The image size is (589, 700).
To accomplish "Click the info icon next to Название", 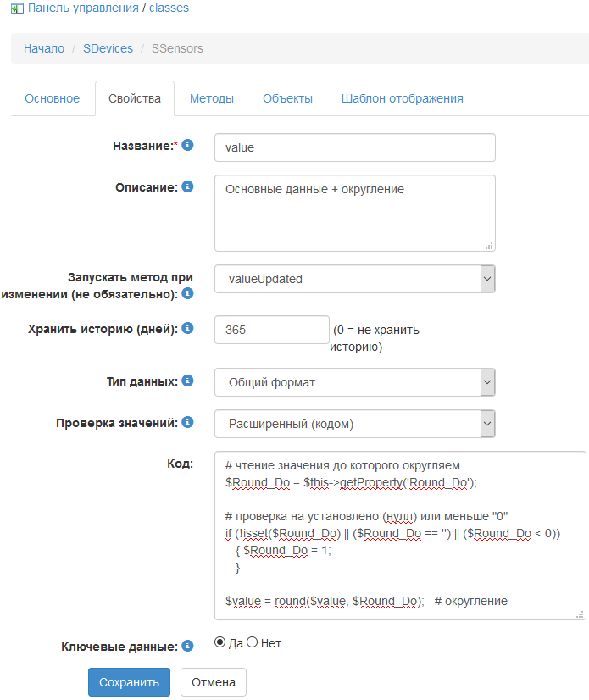I will click(x=188, y=146).
